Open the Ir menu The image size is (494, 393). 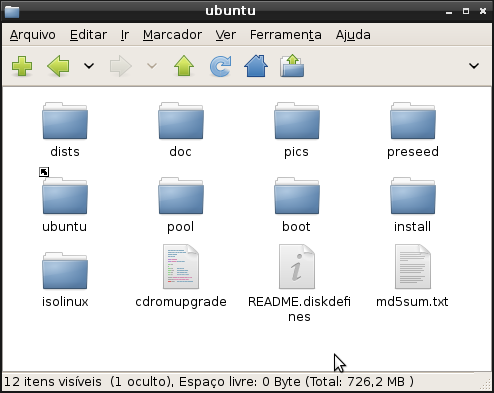pos(125,35)
